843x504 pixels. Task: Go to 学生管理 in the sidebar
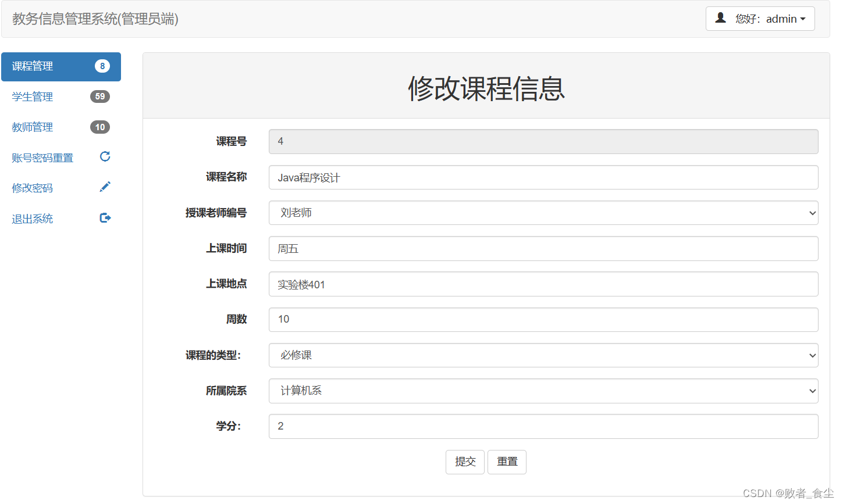tap(61, 96)
